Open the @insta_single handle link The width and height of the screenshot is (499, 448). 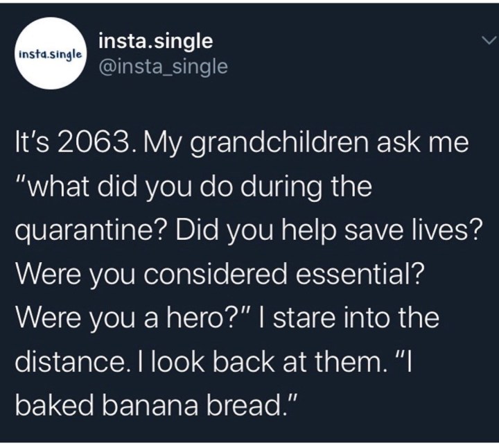click(x=164, y=66)
